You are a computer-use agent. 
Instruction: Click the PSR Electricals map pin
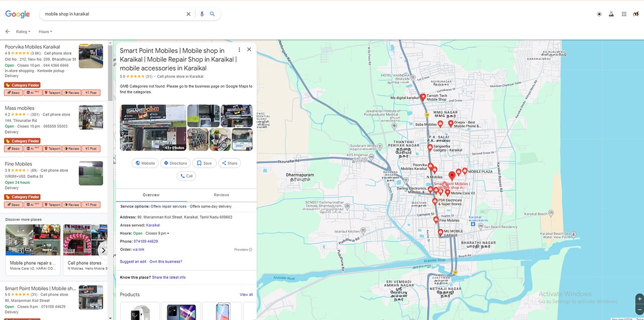(435, 201)
